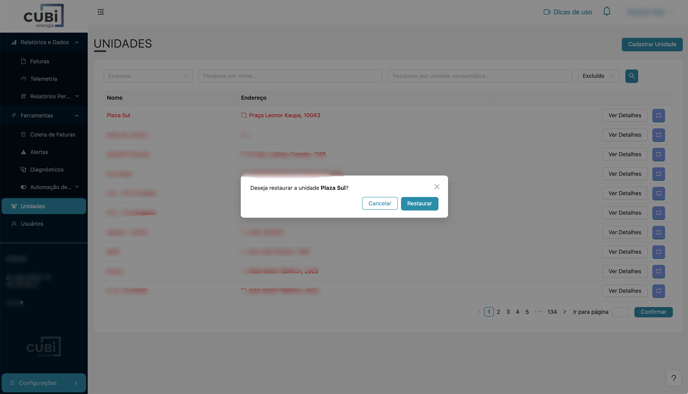This screenshot has height=394, width=688.
Task: Open Dicas de uso link
Action: [x=567, y=12]
